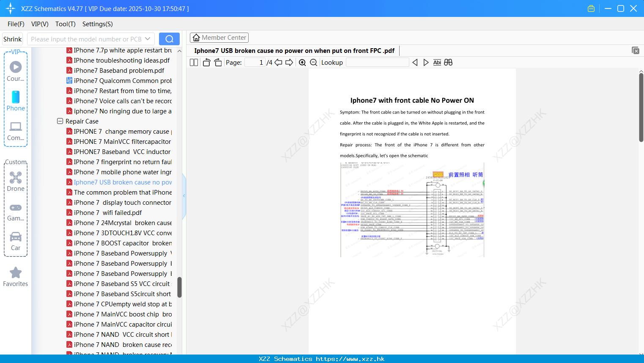This screenshot has width=644, height=363.
Task: Rotate page clockwise
Action: [218, 63]
